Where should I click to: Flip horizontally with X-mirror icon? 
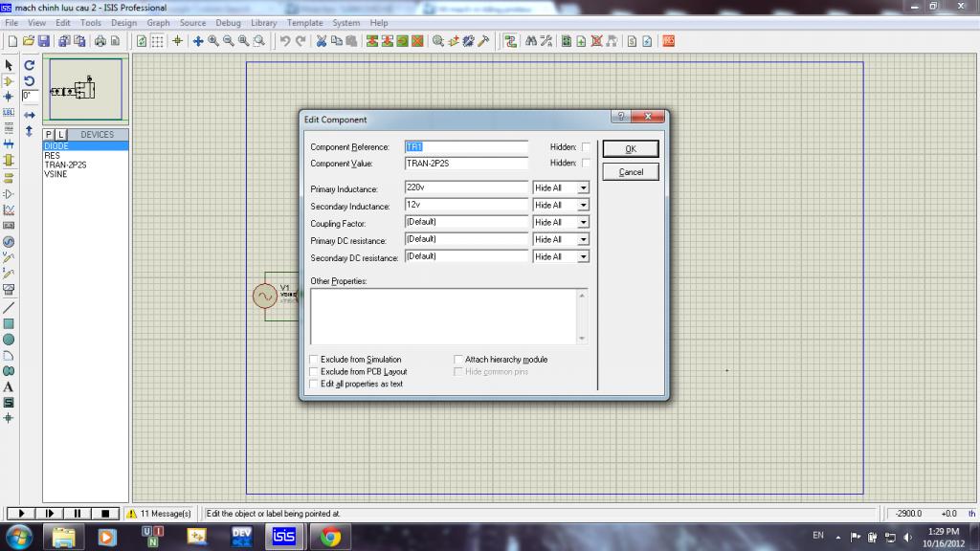coord(30,115)
